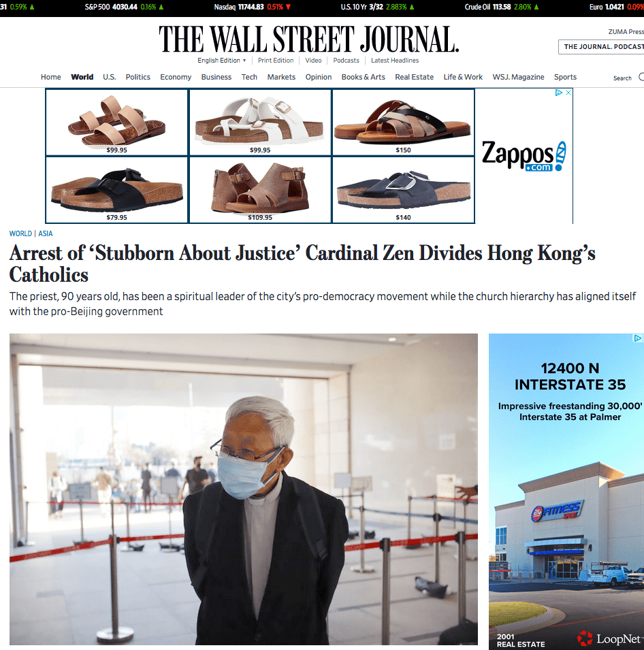Click the search magnifier icon
Screen dimensions: 644x650
(x=641, y=77)
